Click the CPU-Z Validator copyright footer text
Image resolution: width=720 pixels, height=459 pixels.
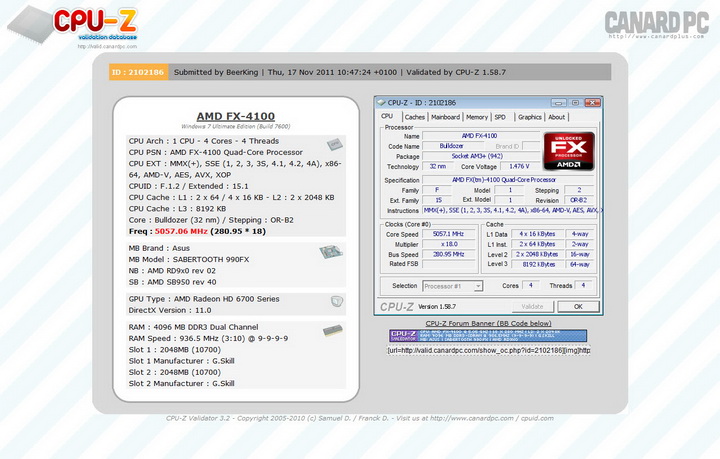pos(360,418)
